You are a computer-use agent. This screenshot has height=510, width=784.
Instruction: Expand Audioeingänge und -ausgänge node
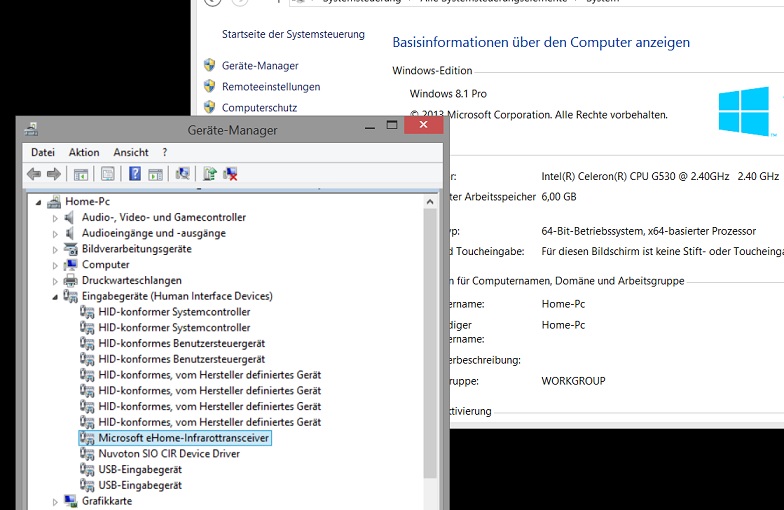click(55, 234)
